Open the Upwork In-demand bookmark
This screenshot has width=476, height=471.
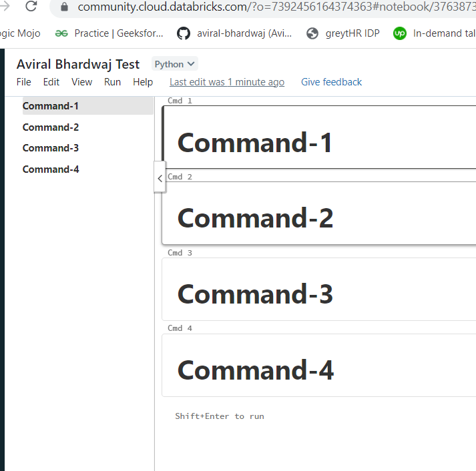(x=435, y=33)
